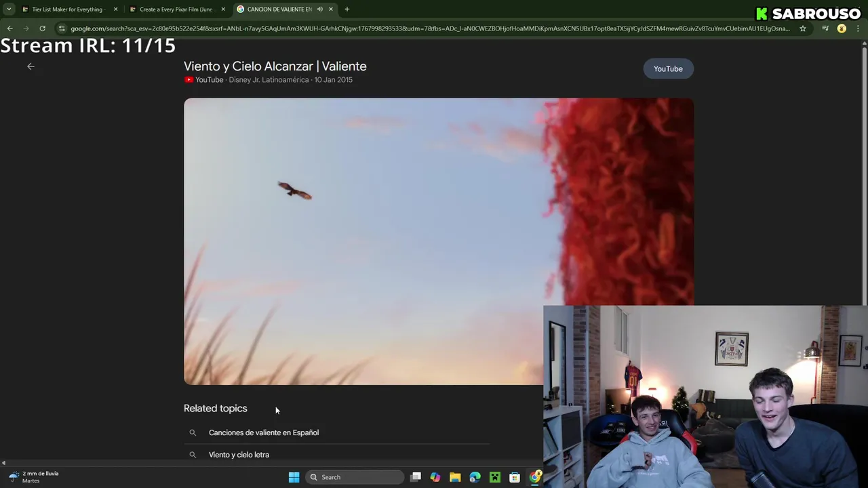This screenshot has height=488, width=868.
Task: Open the weather widget showing lluvia
Action: [33, 477]
